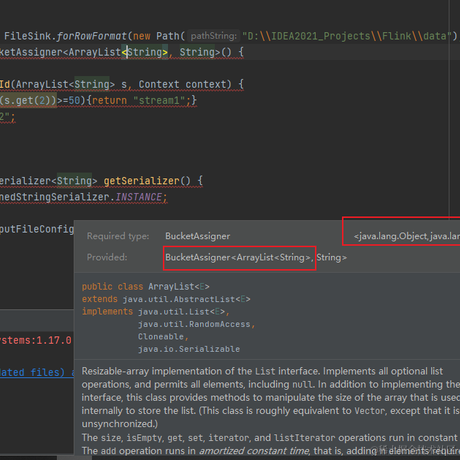Image resolution: width=460 pixels, height=460 pixels.
Task: Click public class ArrayList<E> declaration
Action: 146,287
